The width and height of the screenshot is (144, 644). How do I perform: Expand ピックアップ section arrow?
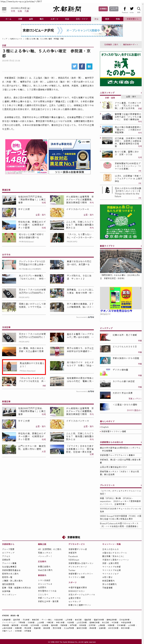[141, 328]
